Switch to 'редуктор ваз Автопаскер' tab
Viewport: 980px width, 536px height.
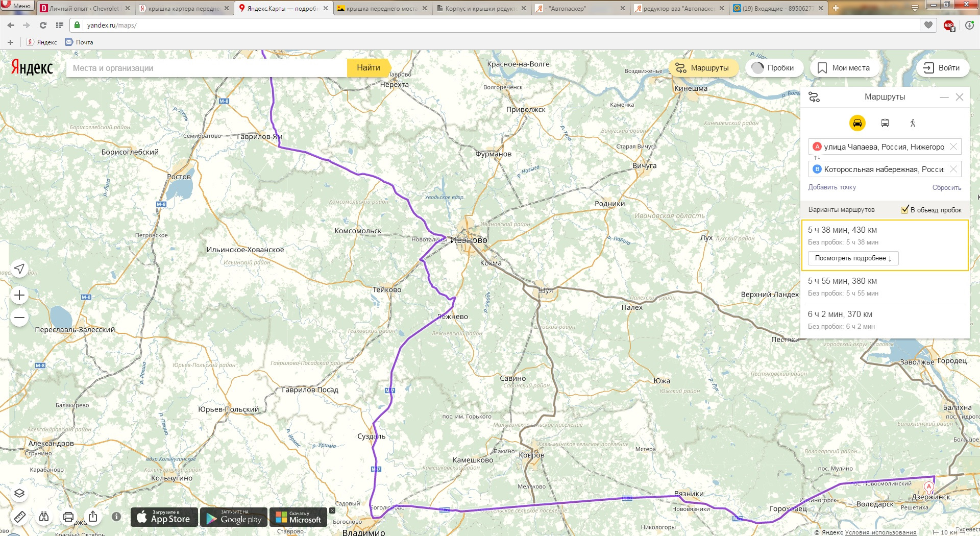point(679,8)
